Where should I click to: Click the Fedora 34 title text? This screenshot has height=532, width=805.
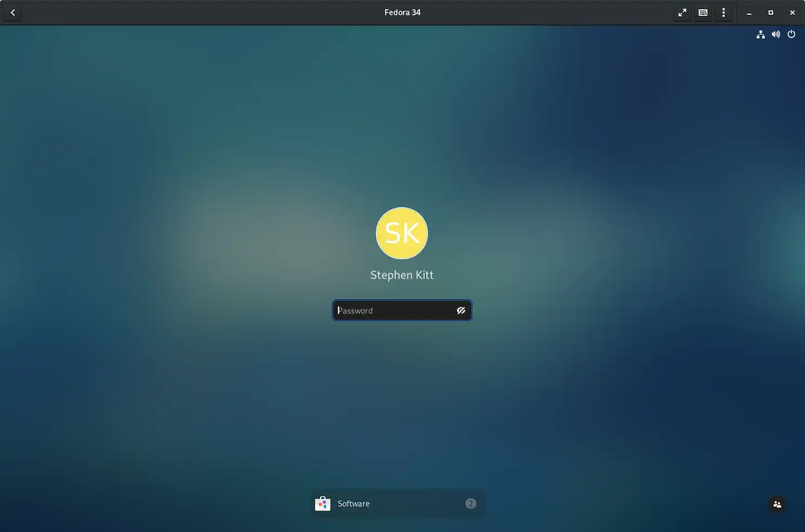(x=403, y=12)
